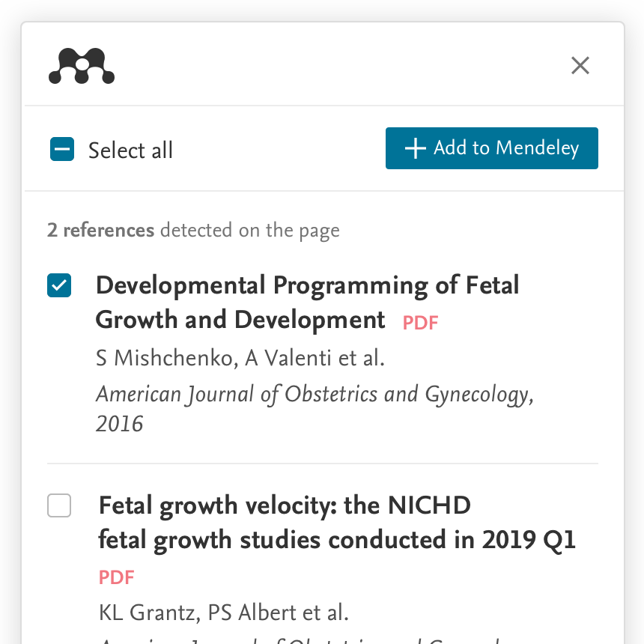The width and height of the screenshot is (644, 644).
Task: Click PDF tag next to Growth and Development
Action: [x=420, y=323]
